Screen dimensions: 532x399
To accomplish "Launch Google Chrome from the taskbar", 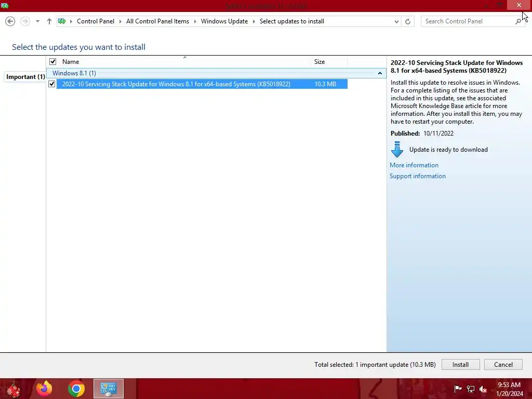I will (x=76, y=389).
